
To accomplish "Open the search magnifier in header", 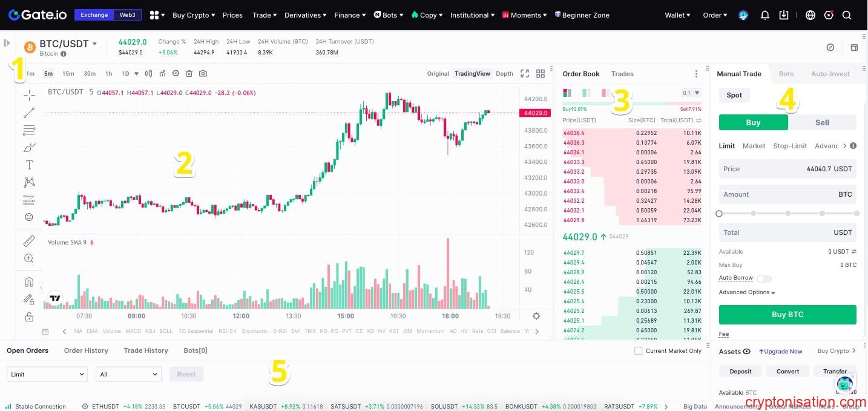I will point(847,15).
